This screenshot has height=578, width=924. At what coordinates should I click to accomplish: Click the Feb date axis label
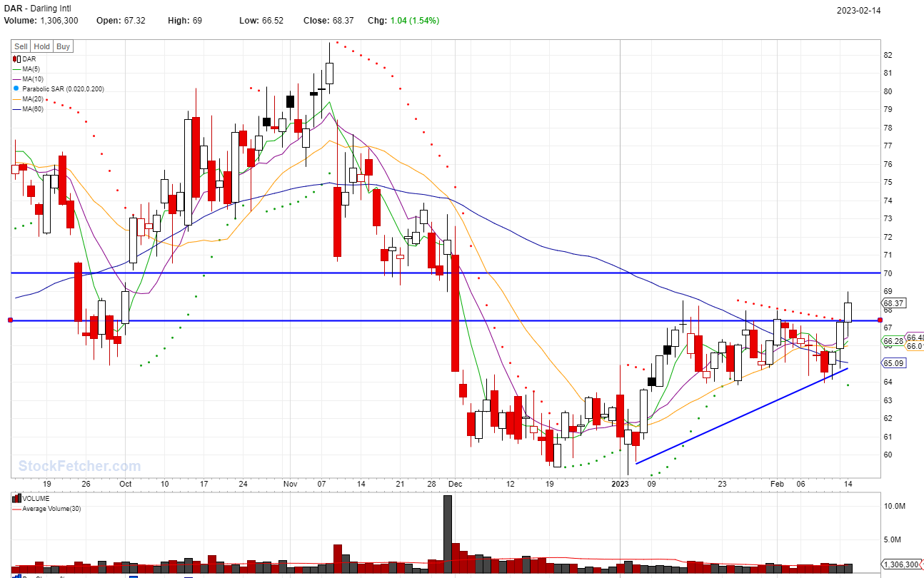[x=777, y=484]
